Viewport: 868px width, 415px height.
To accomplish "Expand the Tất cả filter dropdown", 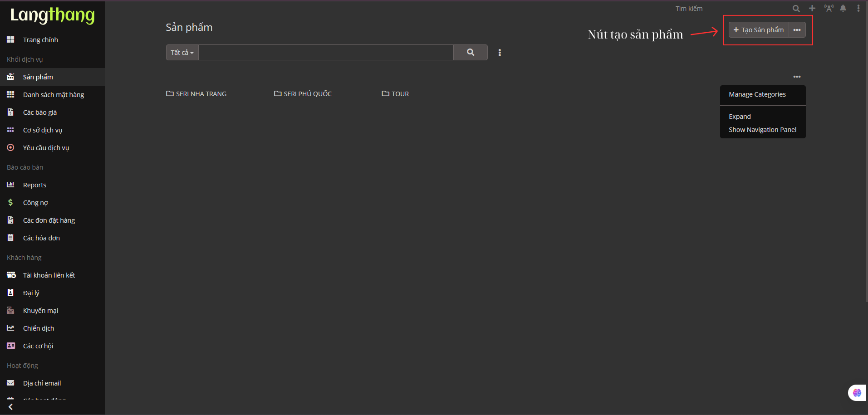I will coord(182,53).
